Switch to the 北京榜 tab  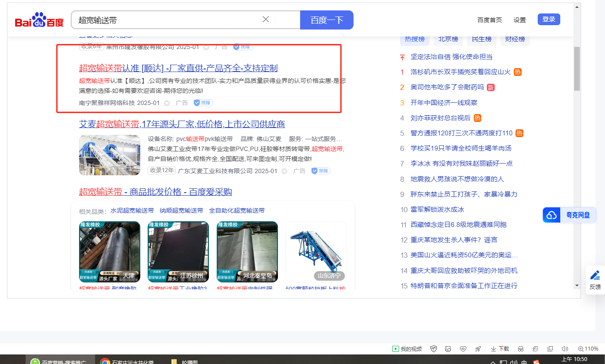tap(448, 39)
